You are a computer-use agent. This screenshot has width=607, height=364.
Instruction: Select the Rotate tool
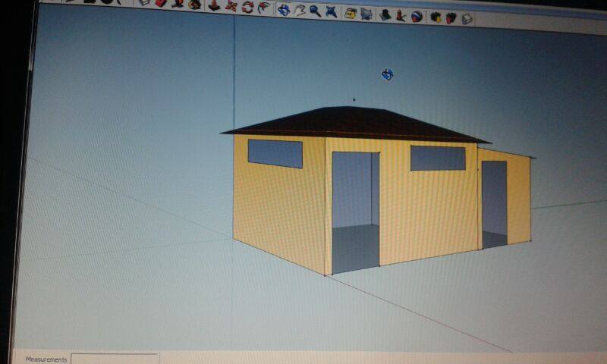[x=247, y=7]
